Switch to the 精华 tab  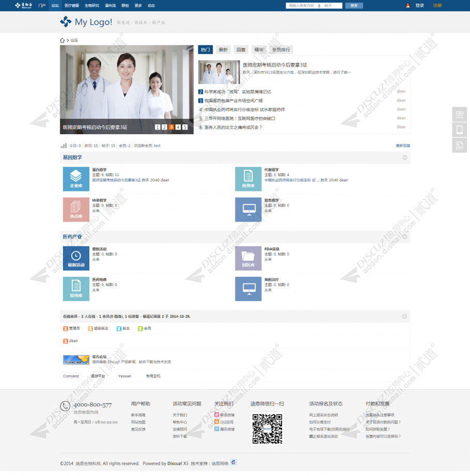(x=259, y=50)
